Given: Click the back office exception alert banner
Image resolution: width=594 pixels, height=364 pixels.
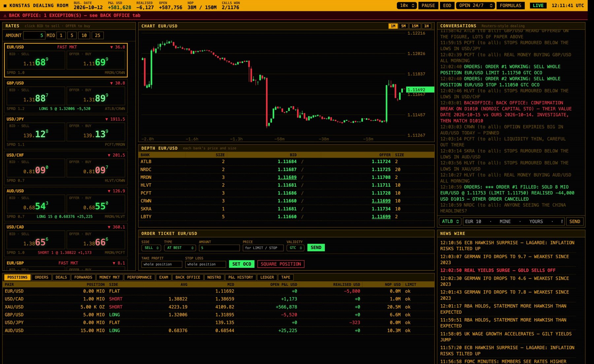Looking at the screenshot, I should coord(294,16).
